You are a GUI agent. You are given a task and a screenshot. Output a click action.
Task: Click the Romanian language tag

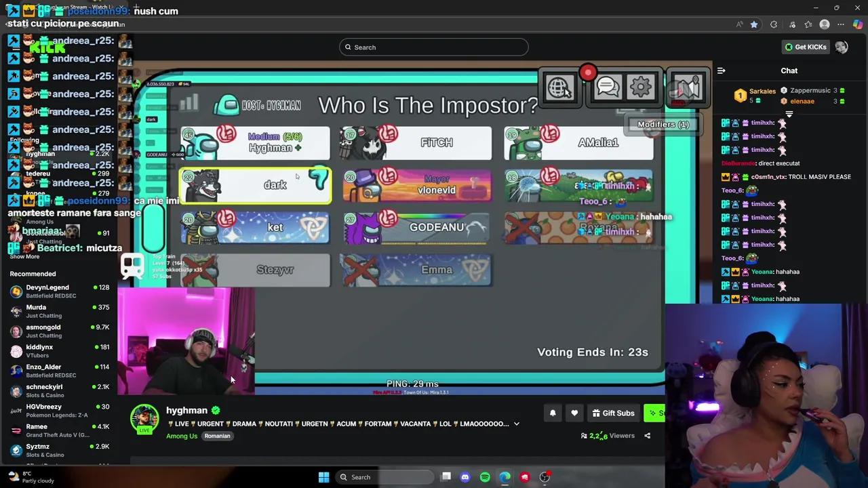click(217, 436)
